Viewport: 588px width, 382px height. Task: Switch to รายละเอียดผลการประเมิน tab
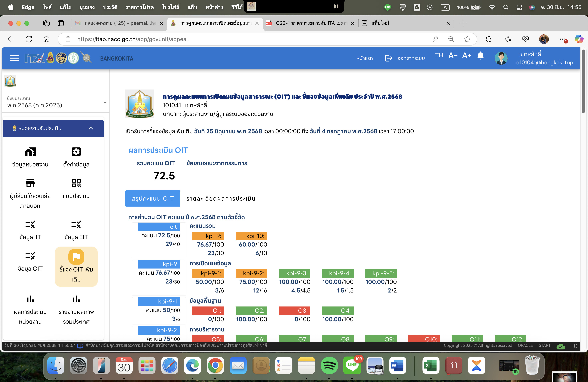pos(221,198)
